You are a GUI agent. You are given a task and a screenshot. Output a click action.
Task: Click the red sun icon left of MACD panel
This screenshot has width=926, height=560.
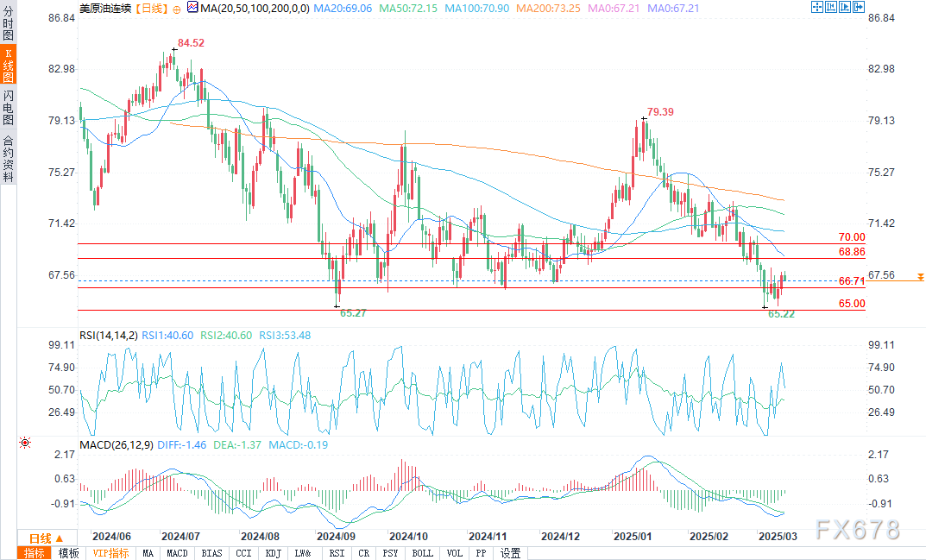tap(25, 443)
